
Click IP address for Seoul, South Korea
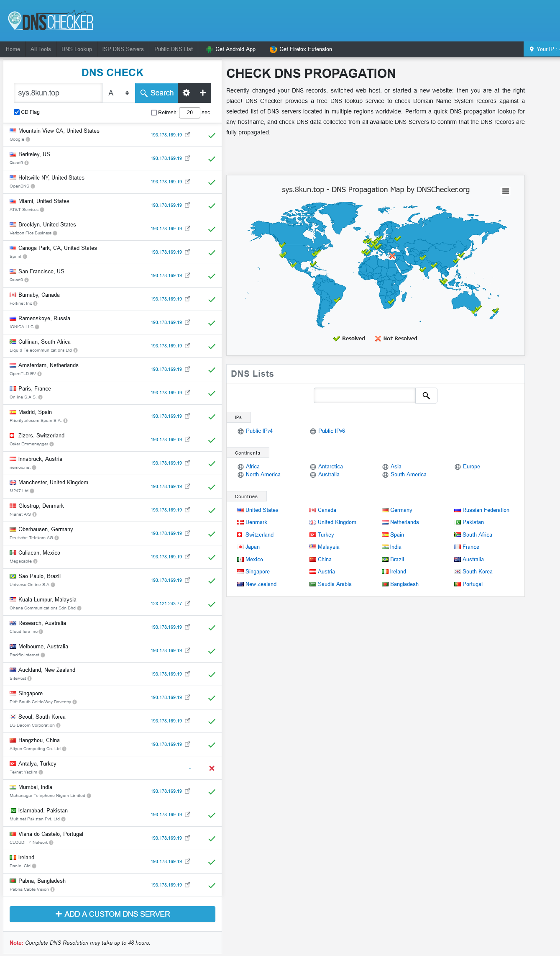(166, 721)
